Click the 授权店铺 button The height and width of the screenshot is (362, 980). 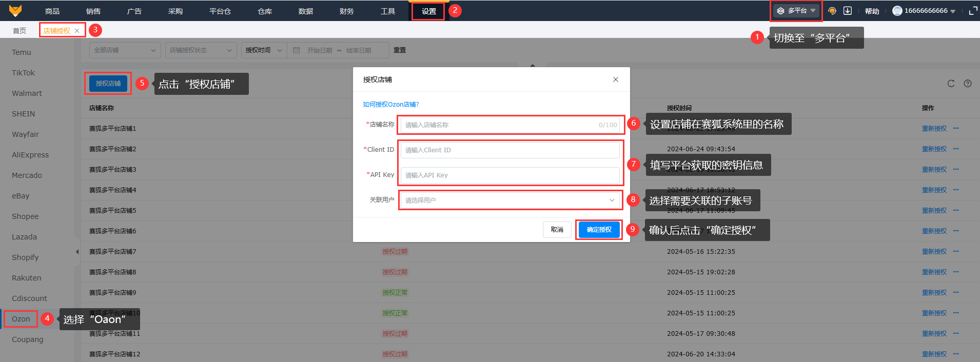pos(108,84)
